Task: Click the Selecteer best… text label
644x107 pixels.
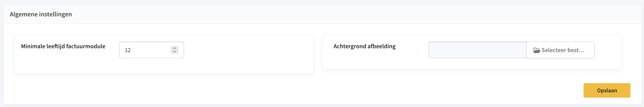Action: (x=563, y=50)
